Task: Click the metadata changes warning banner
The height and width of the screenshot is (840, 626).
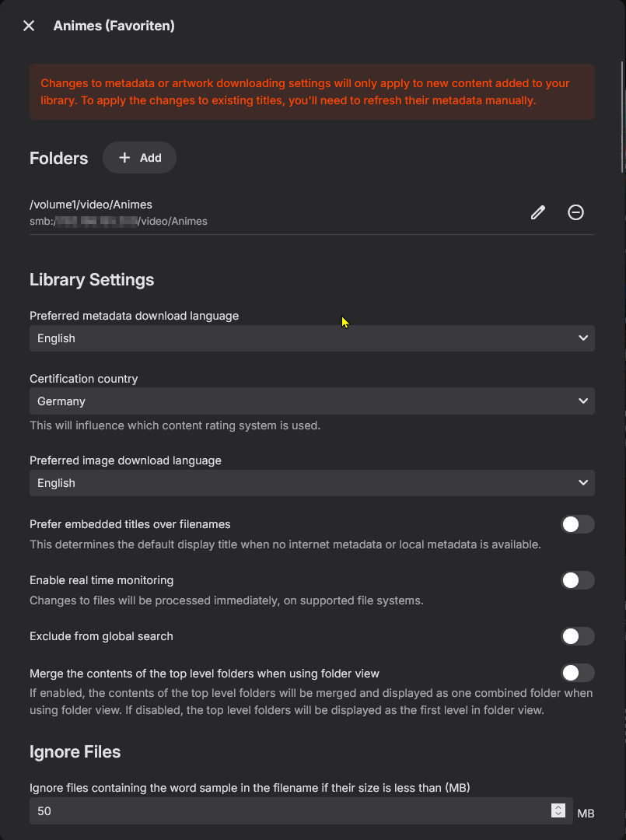Action: click(312, 92)
